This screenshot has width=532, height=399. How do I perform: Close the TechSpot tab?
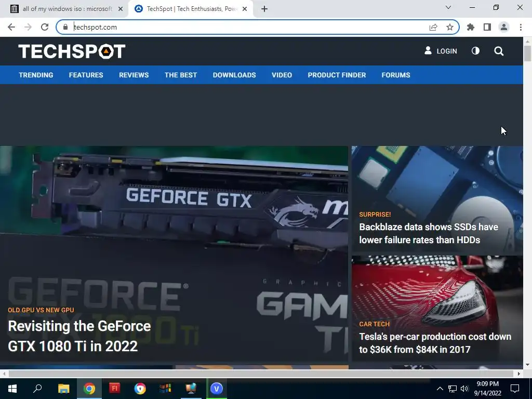(245, 9)
